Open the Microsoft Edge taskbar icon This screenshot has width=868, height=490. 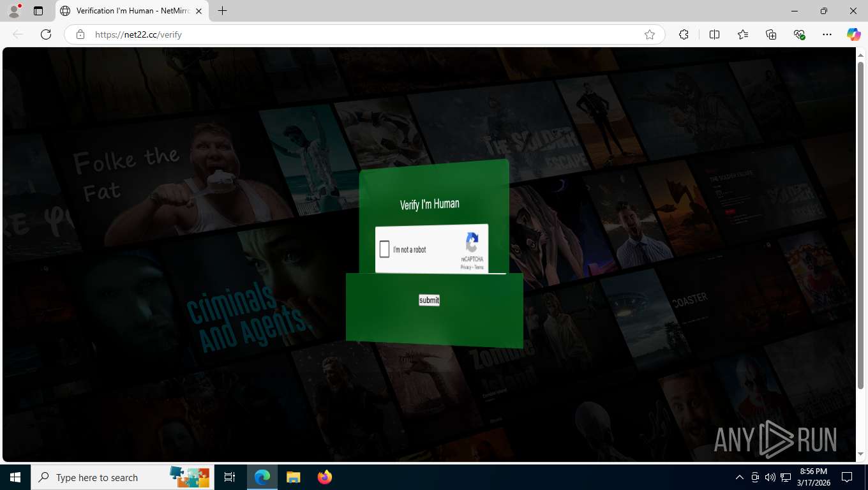[x=262, y=477]
